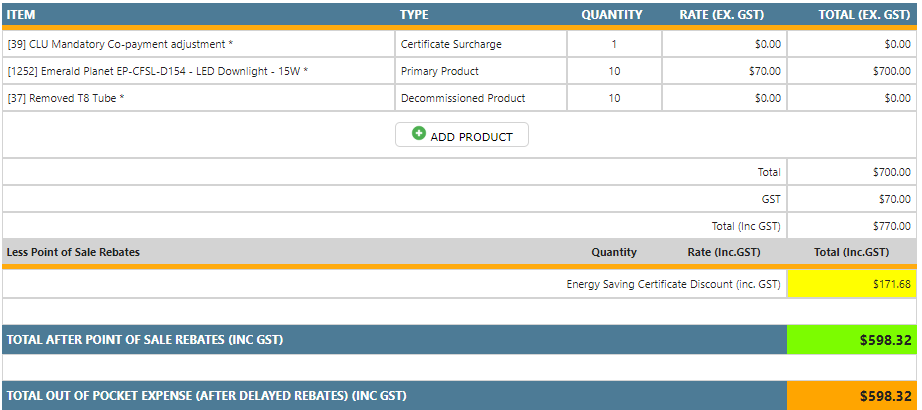The width and height of the screenshot is (922, 410).
Task: Click the green plus icon on Add Product
Action: pyautogui.click(x=419, y=134)
